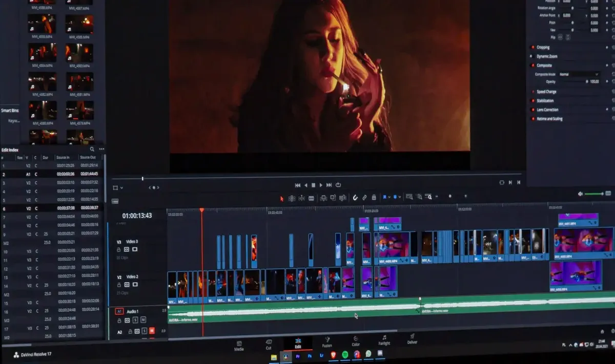This screenshot has width=615, height=364.
Task: Adjust the green volume slider
Action: (x=594, y=194)
